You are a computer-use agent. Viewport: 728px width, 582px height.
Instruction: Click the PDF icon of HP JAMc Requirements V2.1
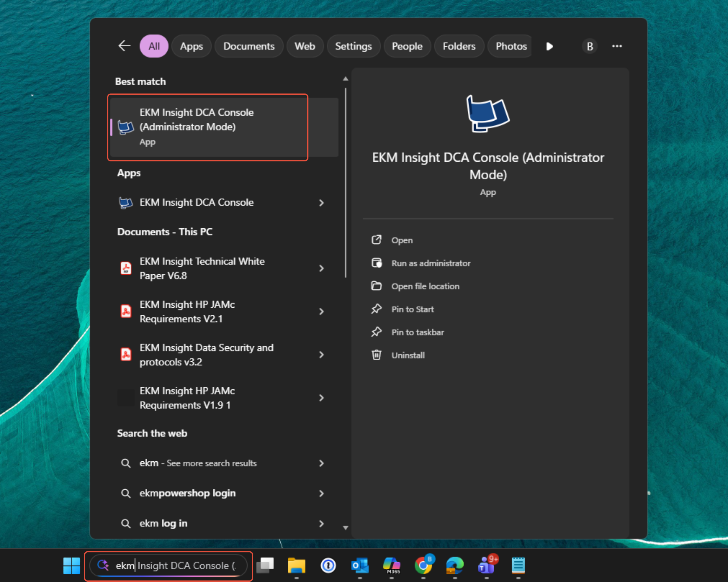pyautogui.click(x=126, y=311)
